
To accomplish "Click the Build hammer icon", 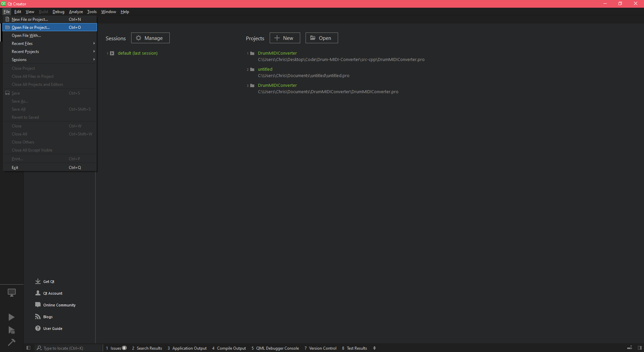I will click(x=11, y=342).
